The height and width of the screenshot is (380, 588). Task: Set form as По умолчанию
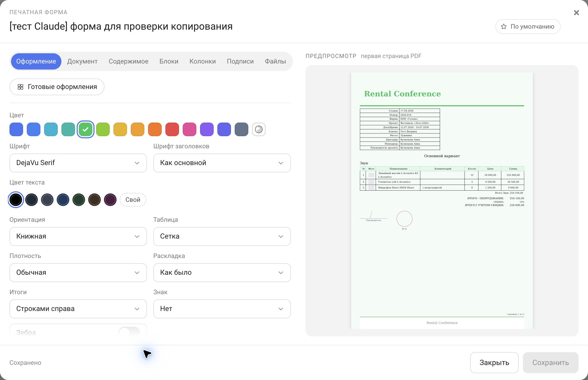point(528,27)
